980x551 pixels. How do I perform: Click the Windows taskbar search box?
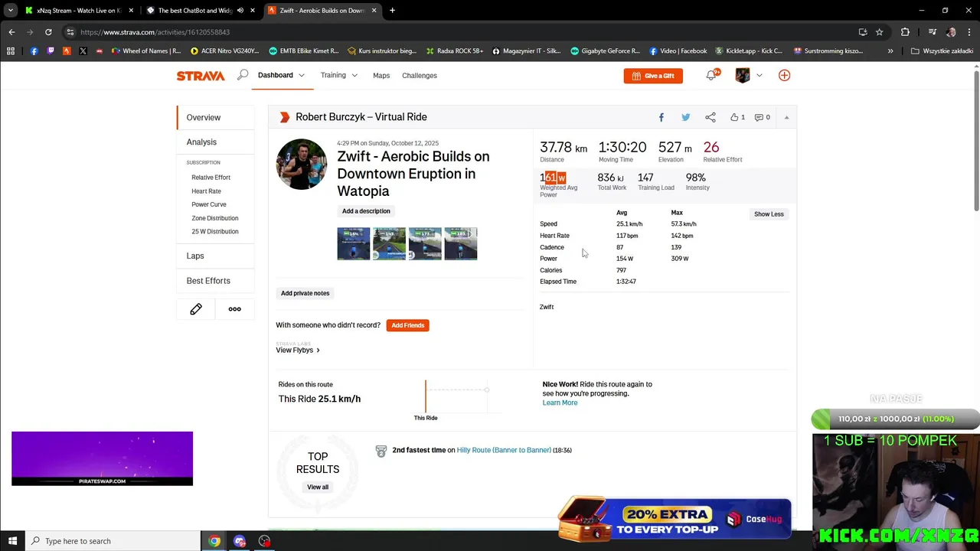pyautogui.click(x=112, y=541)
